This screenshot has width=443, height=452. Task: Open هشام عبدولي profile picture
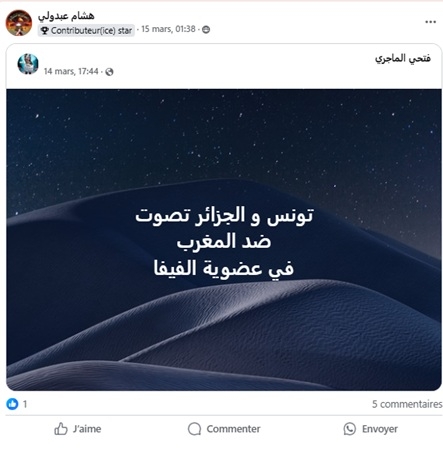pyautogui.click(x=19, y=23)
